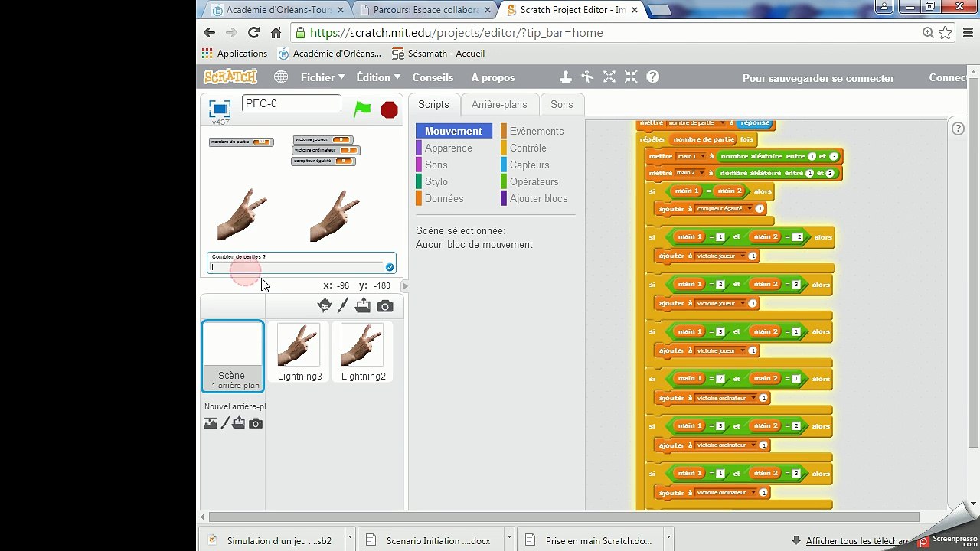Select the Shrink sprite tool
Screen dimensions: 980x551
click(631, 77)
